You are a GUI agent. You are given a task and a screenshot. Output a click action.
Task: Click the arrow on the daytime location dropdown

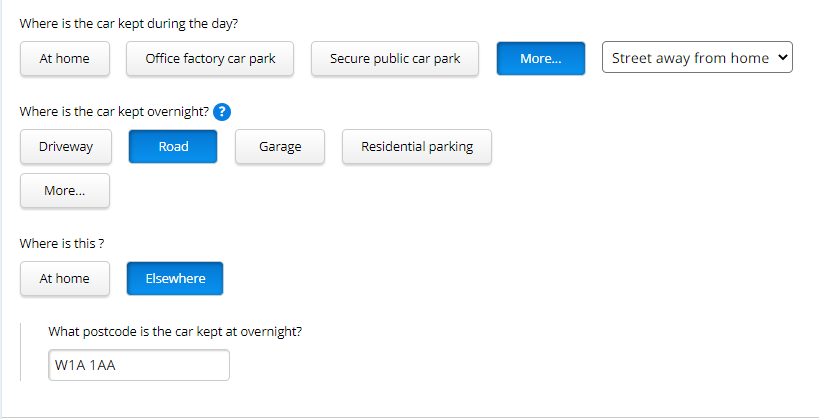click(783, 58)
